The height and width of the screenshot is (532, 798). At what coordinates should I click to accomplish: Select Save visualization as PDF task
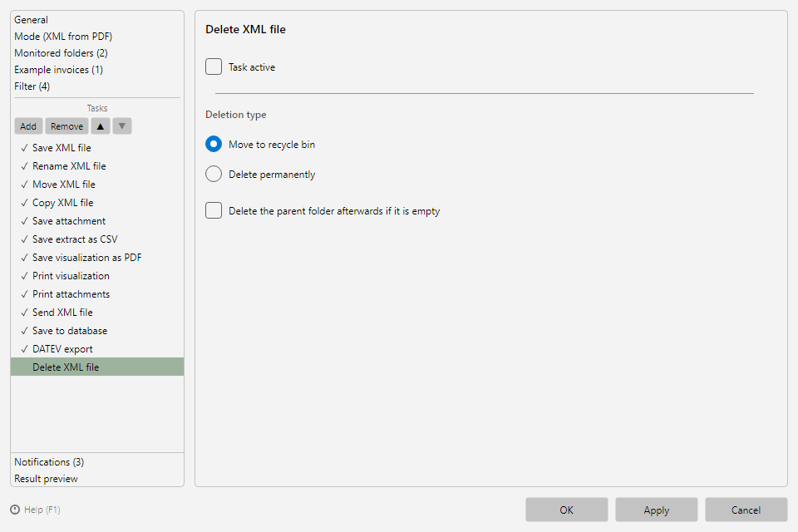(x=87, y=259)
